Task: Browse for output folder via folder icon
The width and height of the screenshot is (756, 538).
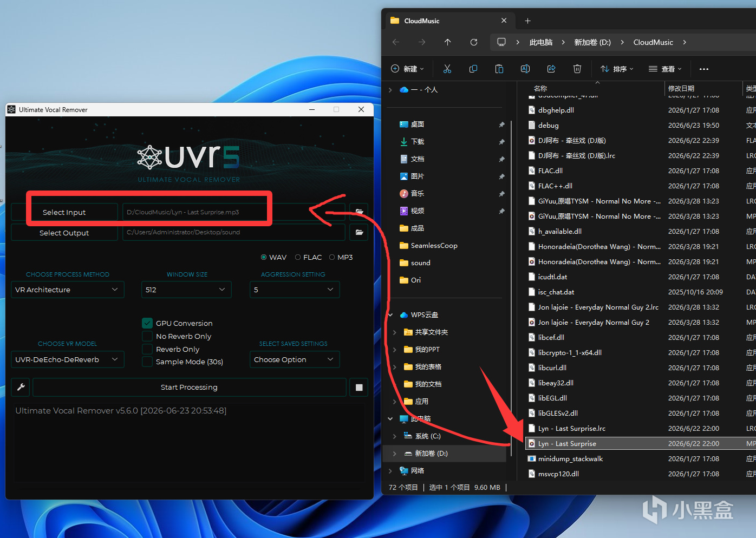Action: (x=359, y=232)
